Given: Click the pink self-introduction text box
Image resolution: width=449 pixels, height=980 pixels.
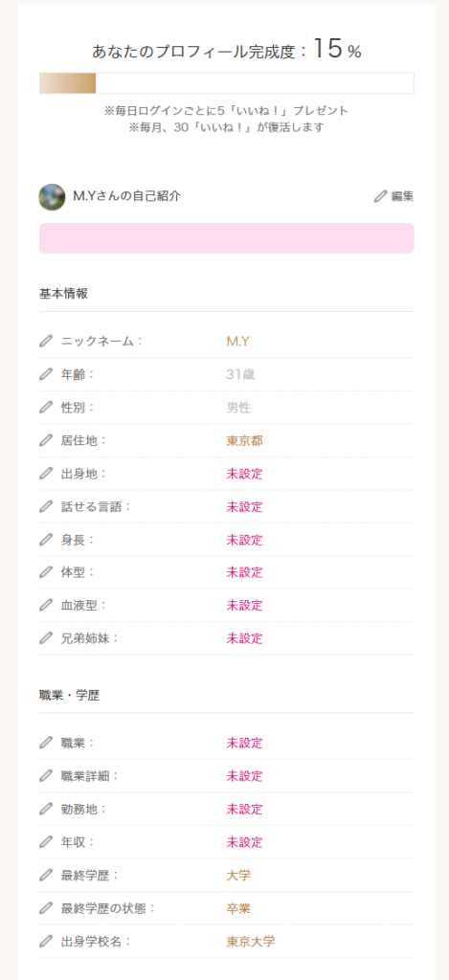Looking at the screenshot, I should (x=226, y=238).
